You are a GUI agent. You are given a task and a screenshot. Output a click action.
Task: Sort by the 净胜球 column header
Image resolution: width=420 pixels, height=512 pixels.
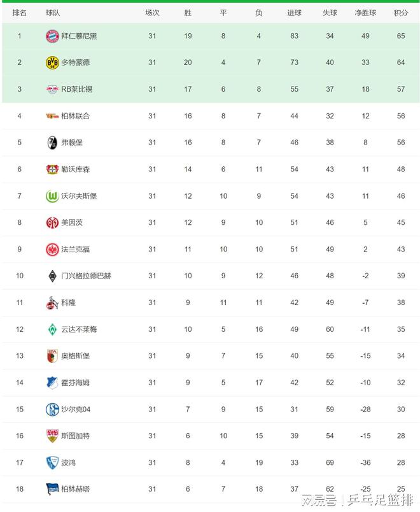click(365, 13)
